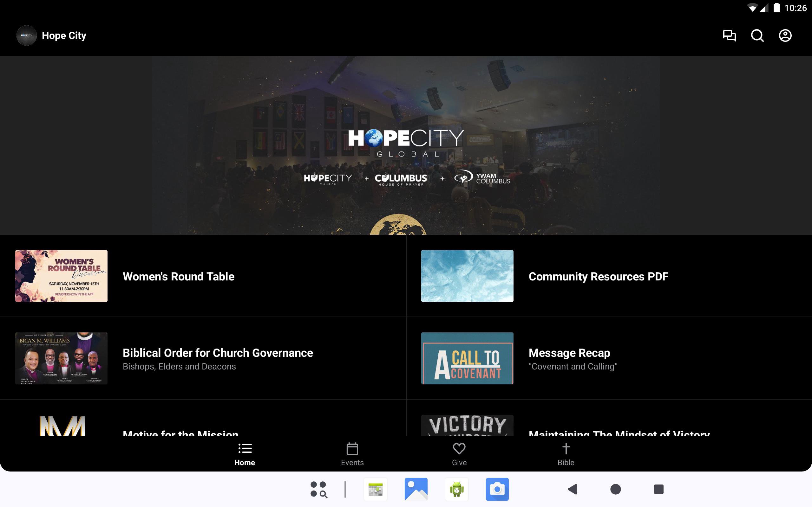The height and width of the screenshot is (507, 812).
Task: Open the taskbar app drawer search icon
Action: click(318, 489)
